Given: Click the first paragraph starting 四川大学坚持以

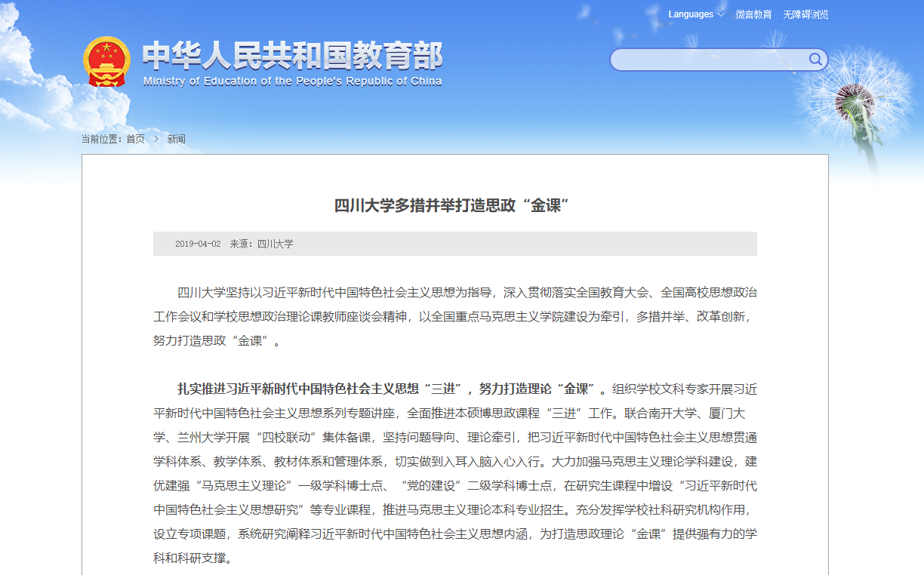Looking at the screenshot, I should [x=454, y=316].
